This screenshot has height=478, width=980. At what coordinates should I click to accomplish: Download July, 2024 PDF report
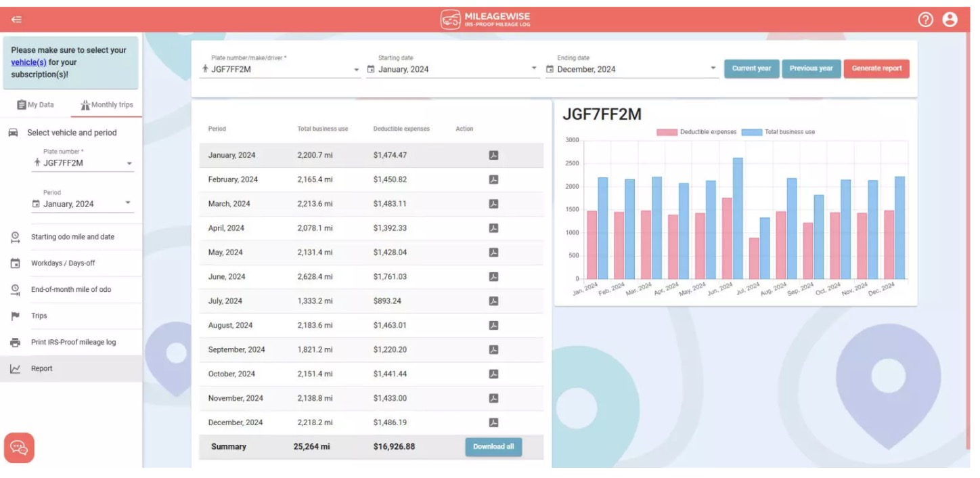pos(493,301)
